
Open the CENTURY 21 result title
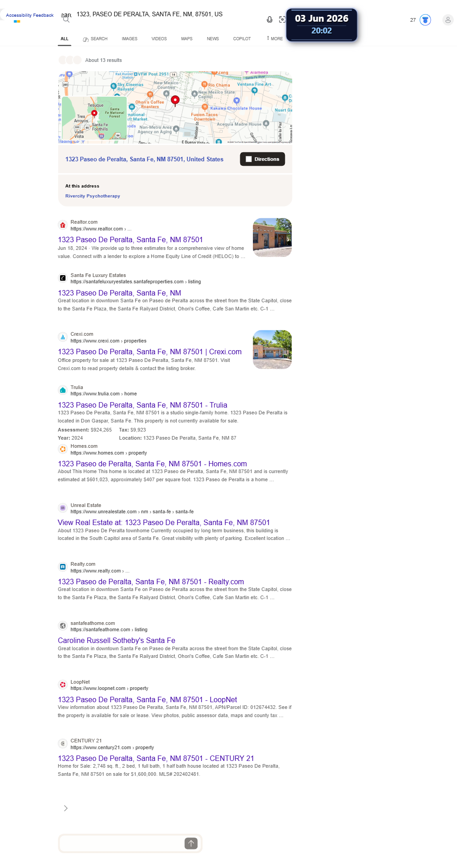pyautogui.click(x=156, y=758)
